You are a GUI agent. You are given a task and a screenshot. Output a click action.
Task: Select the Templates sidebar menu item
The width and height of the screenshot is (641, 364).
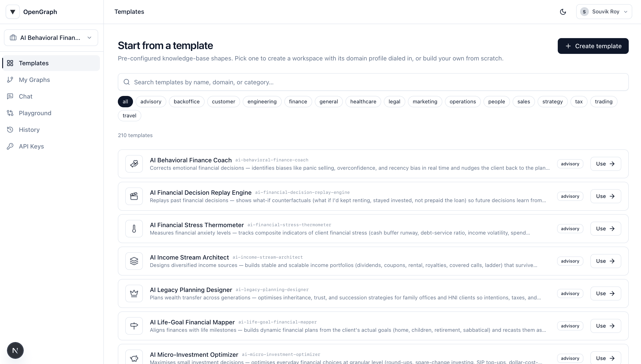click(34, 63)
